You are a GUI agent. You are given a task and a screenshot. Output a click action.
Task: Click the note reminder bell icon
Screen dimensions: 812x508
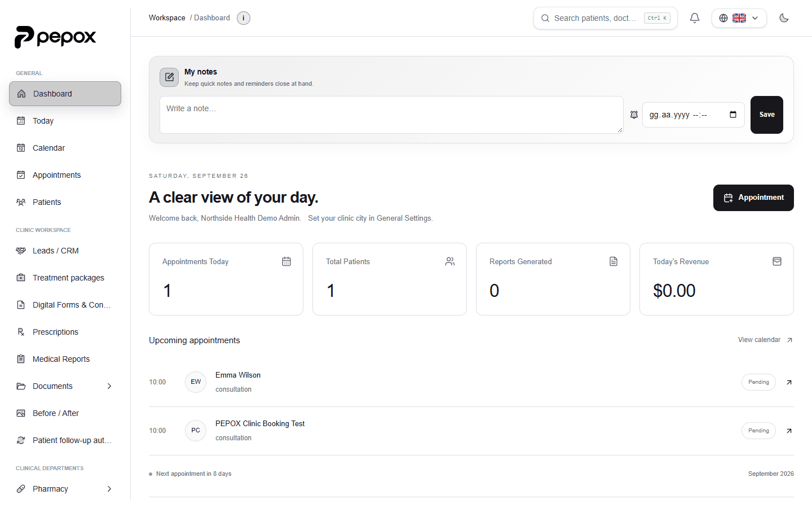click(634, 115)
